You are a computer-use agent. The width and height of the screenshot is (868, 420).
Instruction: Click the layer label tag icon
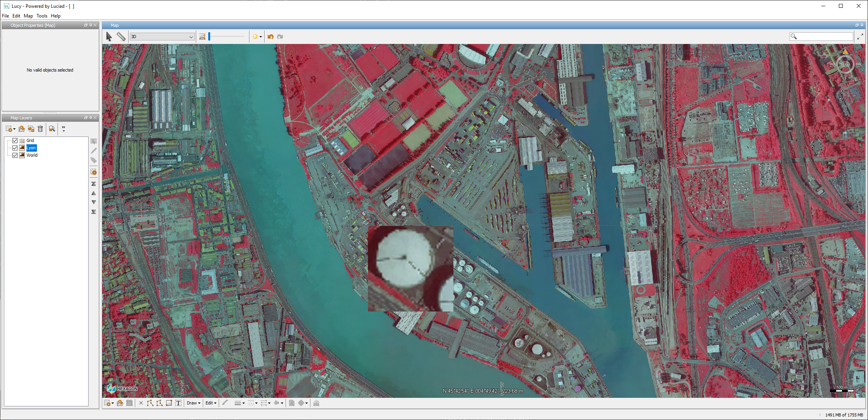(x=94, y=160)
